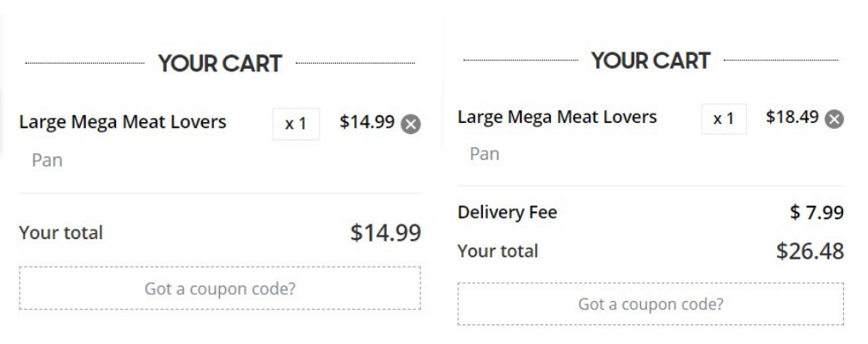Open quantity box beside the $14.99 price
868x344 pixels.
click(x=296, y=124)
